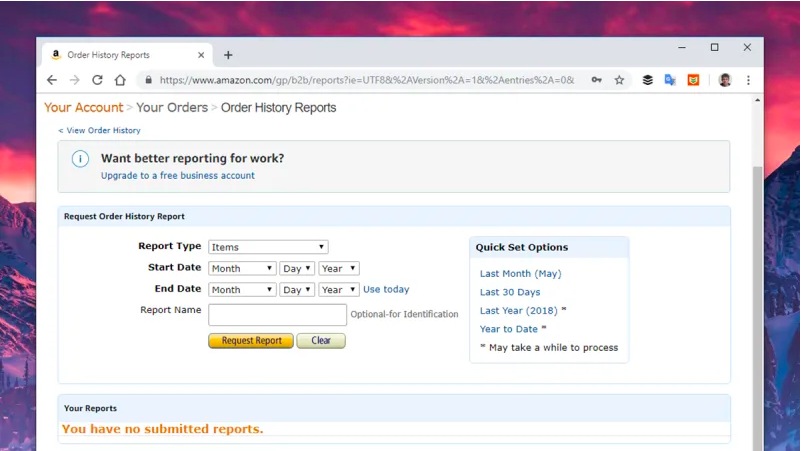Open the Start Date Day dropdown
The height and width of the screenshot is (451, 801).
297,269
